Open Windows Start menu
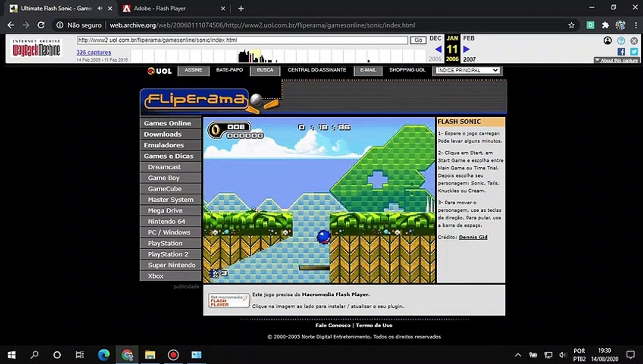The height and width of the screenshot is (364, 643). coord(12,354)
